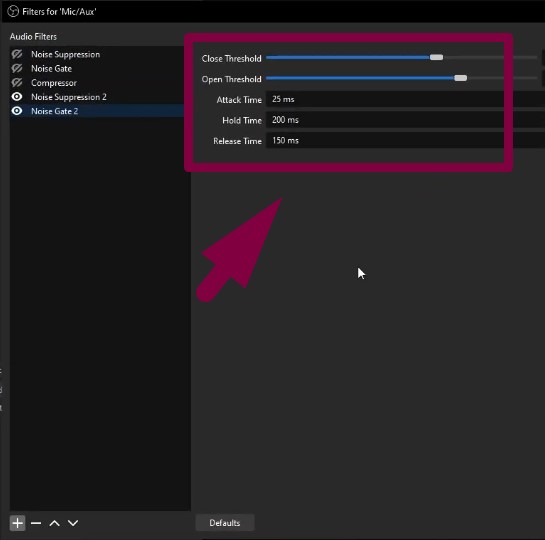The width and height of the screenshot is (545, 540).
Task: Click the Defaults button
Action: pos(225,523)
